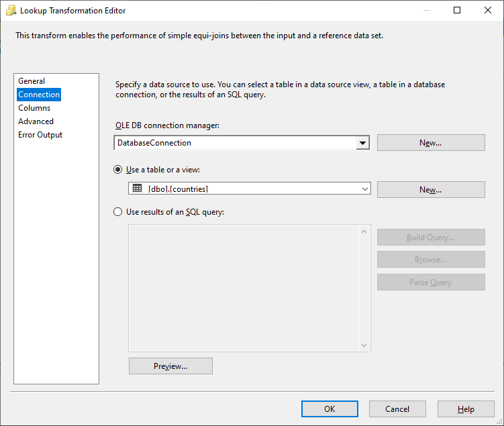This screenshot has height=426, width=504.
Task: Go to the Advanced page
Action: coord(36,121)
